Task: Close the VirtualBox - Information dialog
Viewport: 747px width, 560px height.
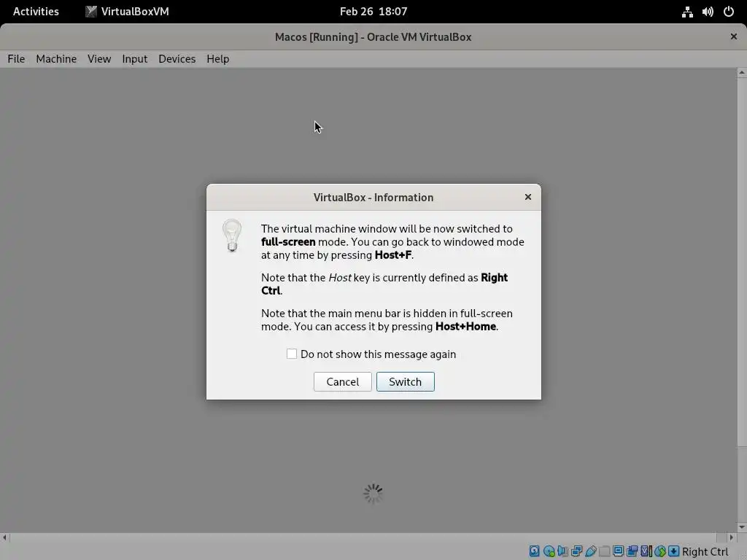Action: pos(528,197)
